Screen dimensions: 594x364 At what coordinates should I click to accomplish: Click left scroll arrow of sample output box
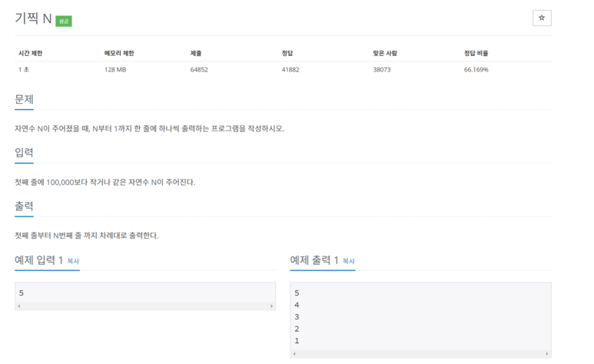[x=294, y=354]
